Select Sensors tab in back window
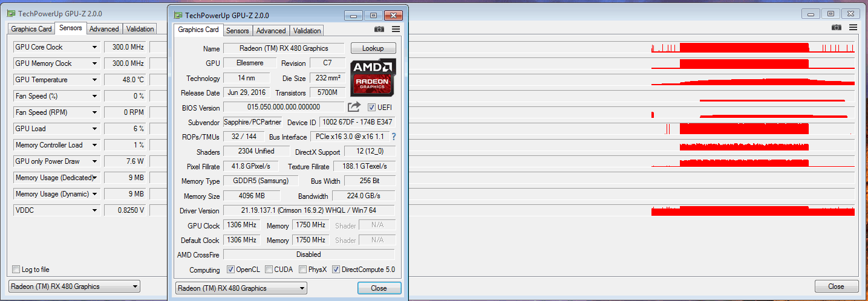868x301 pixels. point(71,28)
